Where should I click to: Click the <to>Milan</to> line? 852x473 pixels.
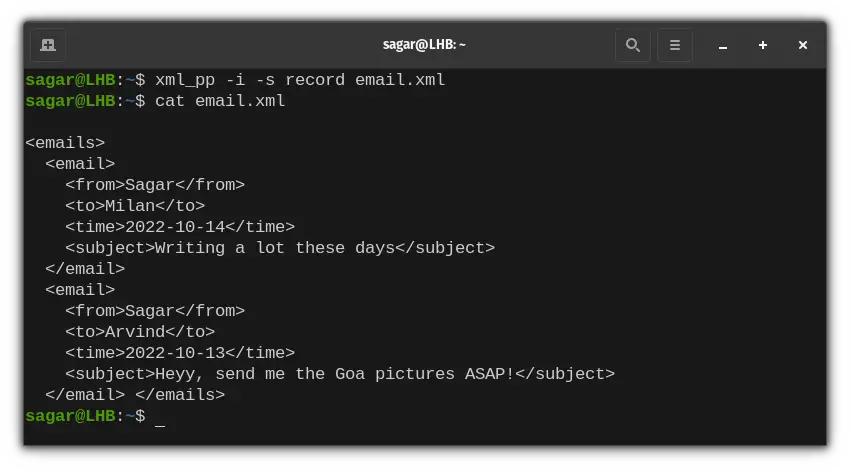[x=135, y=206]
